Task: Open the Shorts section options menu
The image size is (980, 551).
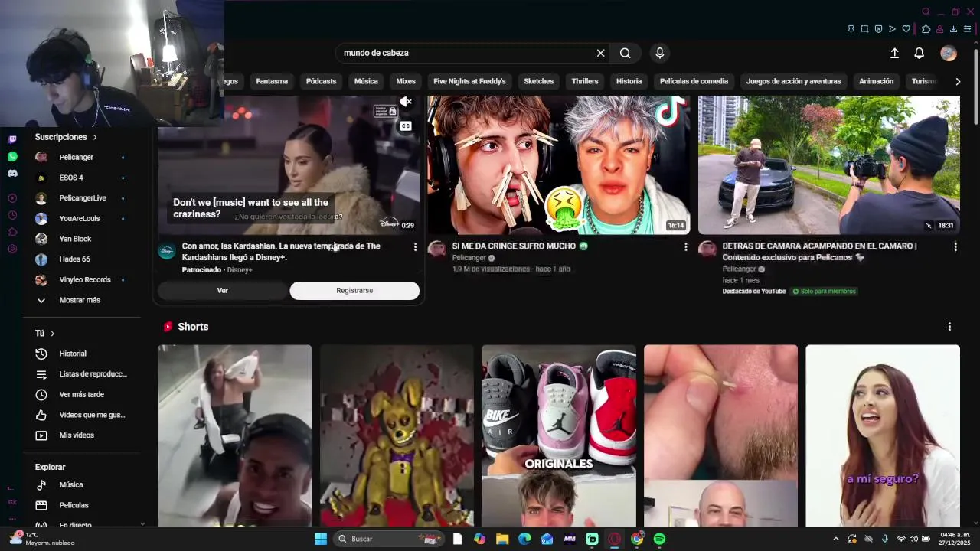Action: (x=949, y=327)
